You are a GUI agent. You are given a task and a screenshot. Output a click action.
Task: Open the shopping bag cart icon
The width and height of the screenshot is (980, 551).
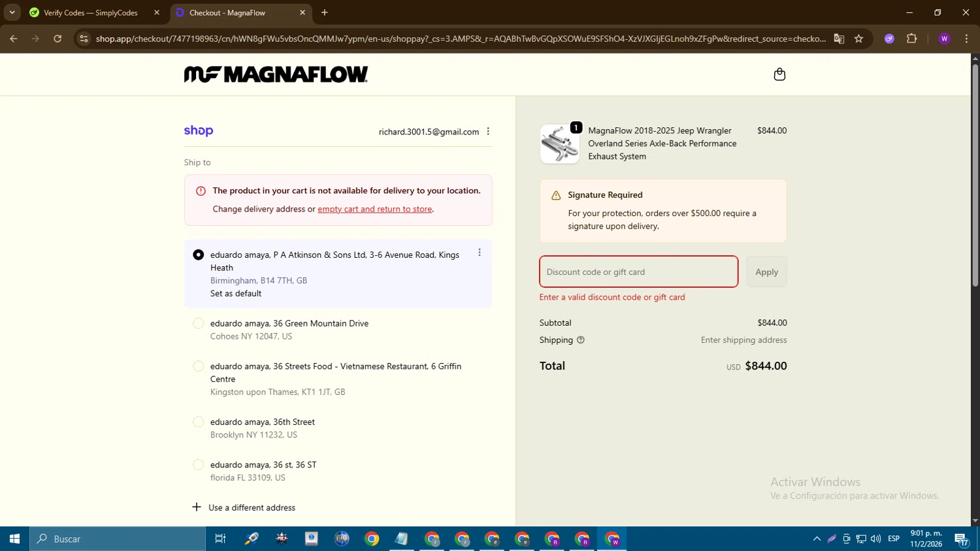click(x=779, y=74)
